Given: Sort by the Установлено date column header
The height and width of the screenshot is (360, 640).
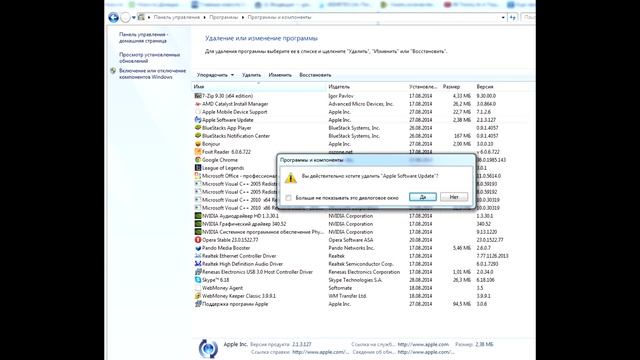Looking at the screenshot, I should coord(424,87).
